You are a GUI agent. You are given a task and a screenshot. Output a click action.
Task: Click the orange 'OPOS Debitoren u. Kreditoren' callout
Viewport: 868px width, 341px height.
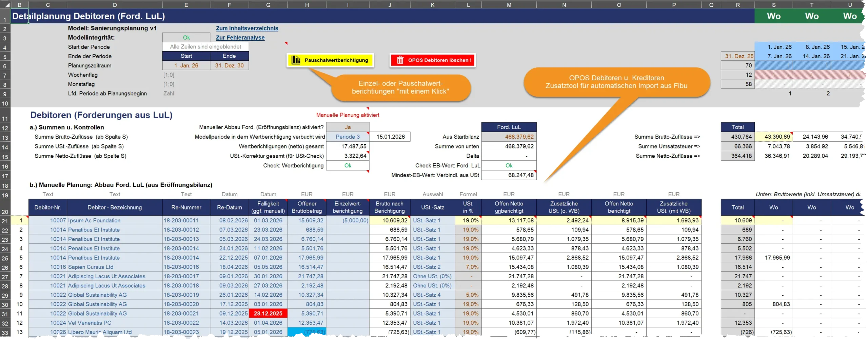[x=616, y=82]
